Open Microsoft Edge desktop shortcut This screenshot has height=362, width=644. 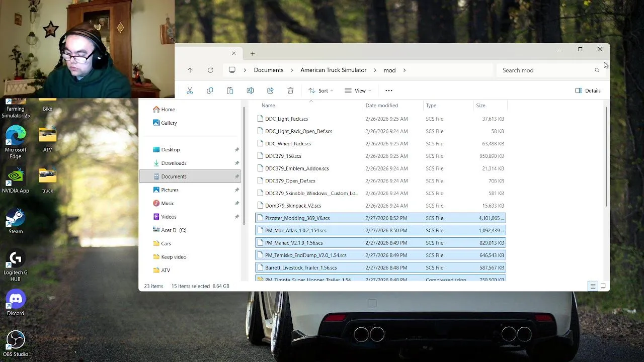(16, 142)
